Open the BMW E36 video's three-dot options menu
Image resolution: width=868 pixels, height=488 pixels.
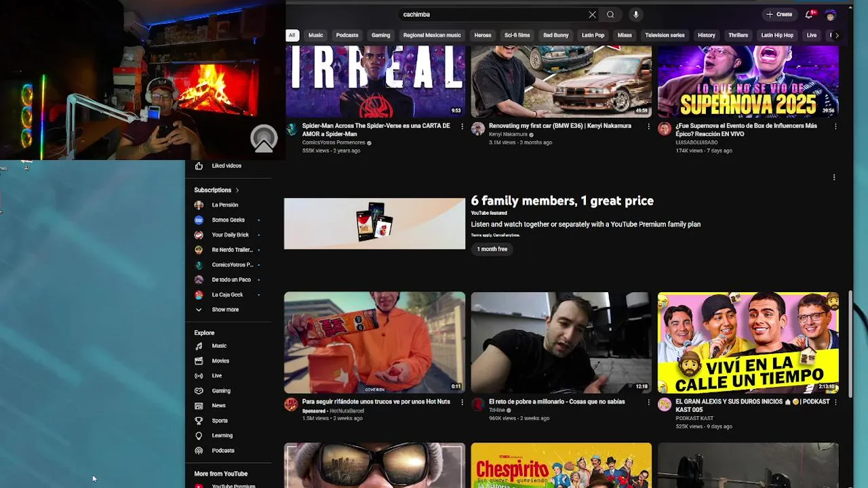(648, 126)
